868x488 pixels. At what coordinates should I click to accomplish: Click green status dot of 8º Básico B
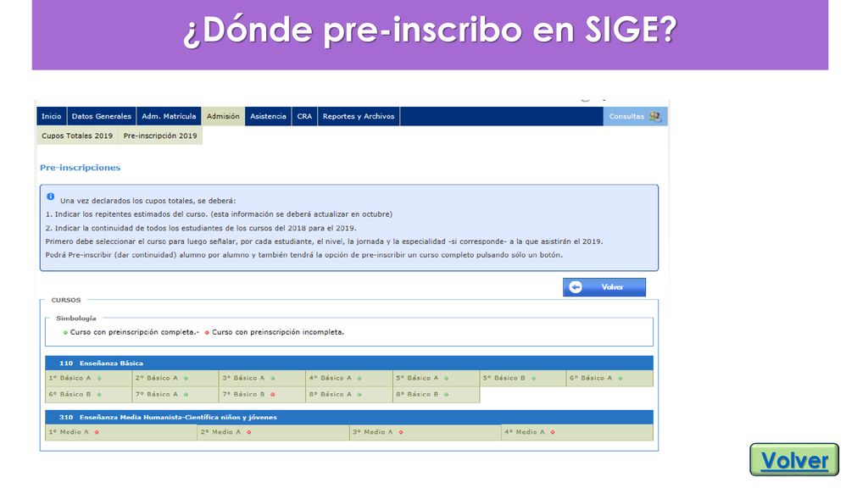(x=446, y=395)
